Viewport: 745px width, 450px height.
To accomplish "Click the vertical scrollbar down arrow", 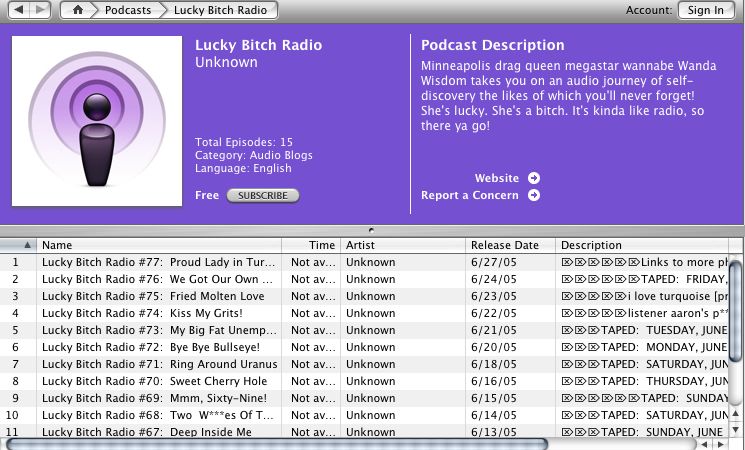I will tap(735, 430).
